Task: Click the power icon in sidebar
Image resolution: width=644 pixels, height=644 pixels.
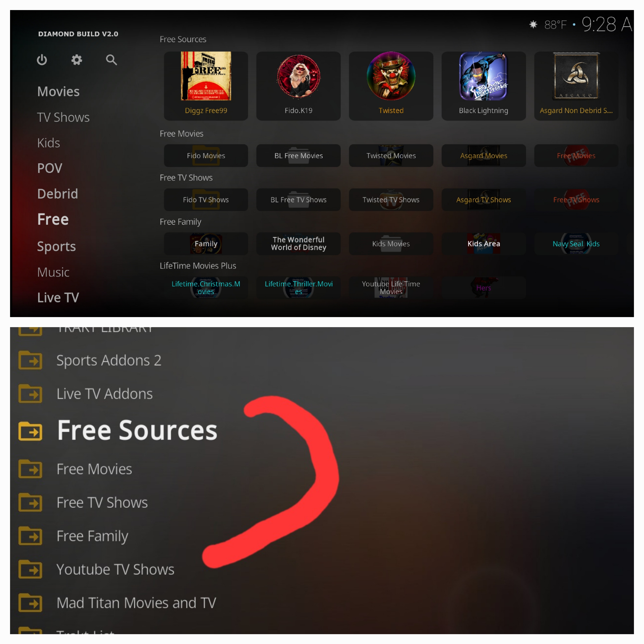Action: click(x=42, y=60)
